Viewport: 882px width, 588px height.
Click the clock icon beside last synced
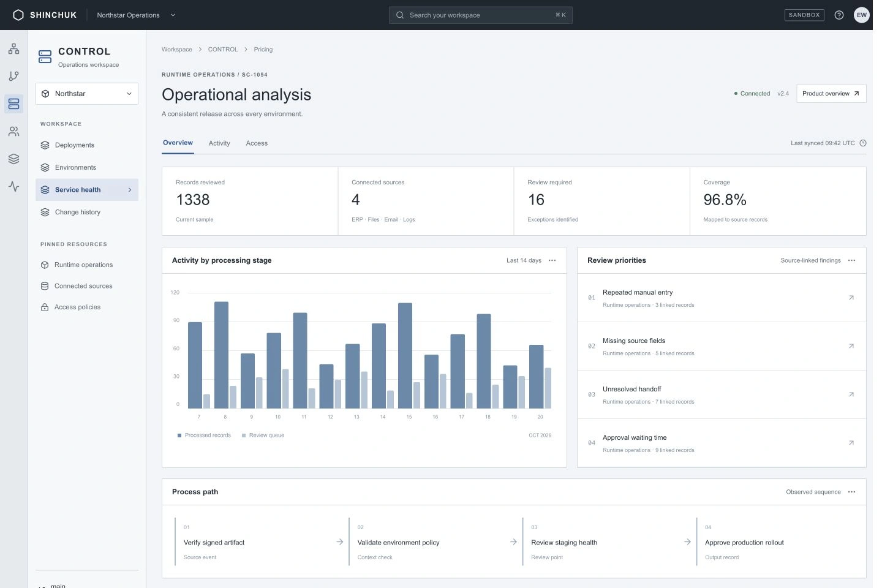click(863, 143)
